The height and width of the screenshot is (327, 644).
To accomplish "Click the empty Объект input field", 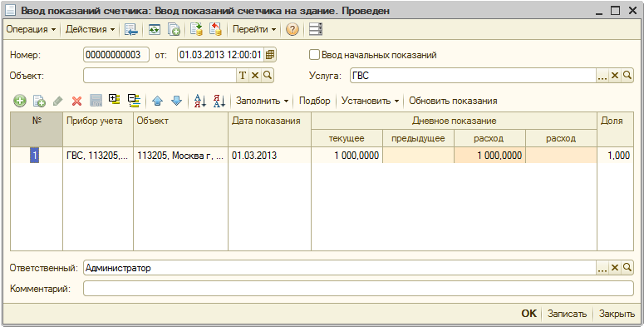I will pyautogui.click(x=160, y=76).
